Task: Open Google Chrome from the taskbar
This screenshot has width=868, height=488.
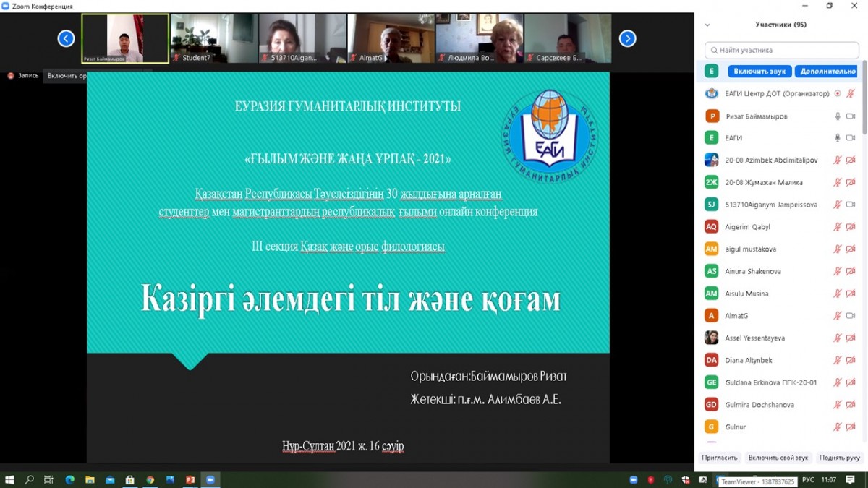Action: click(x=150, y=479)
